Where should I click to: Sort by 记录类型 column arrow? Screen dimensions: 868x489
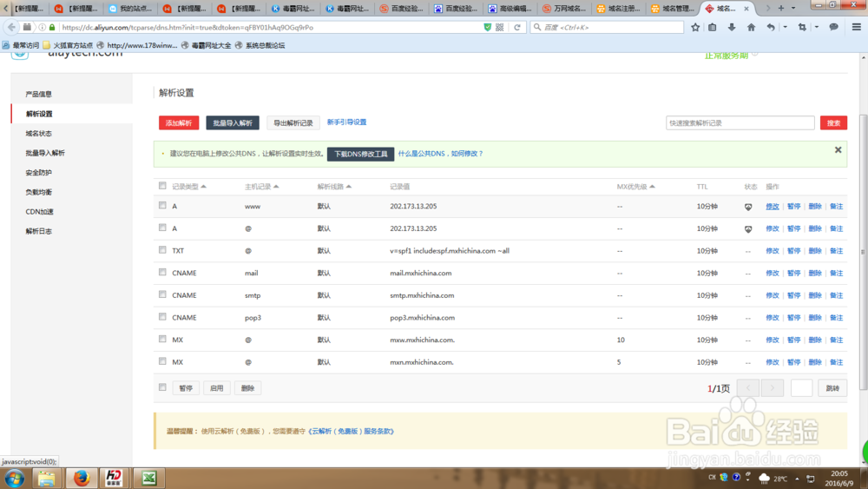[x=204, y=187]
